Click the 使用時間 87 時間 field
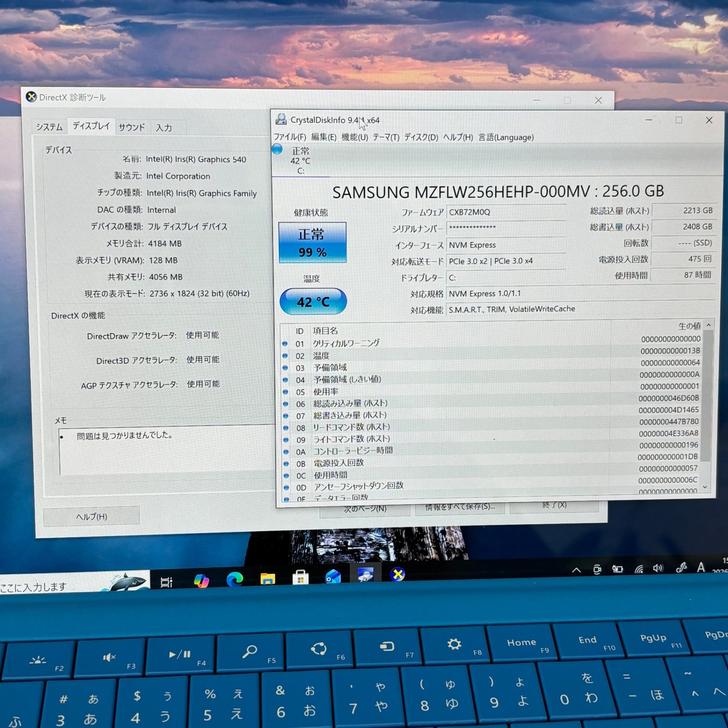The height and width of the screenshot is (728, 728). click(683, 275)
